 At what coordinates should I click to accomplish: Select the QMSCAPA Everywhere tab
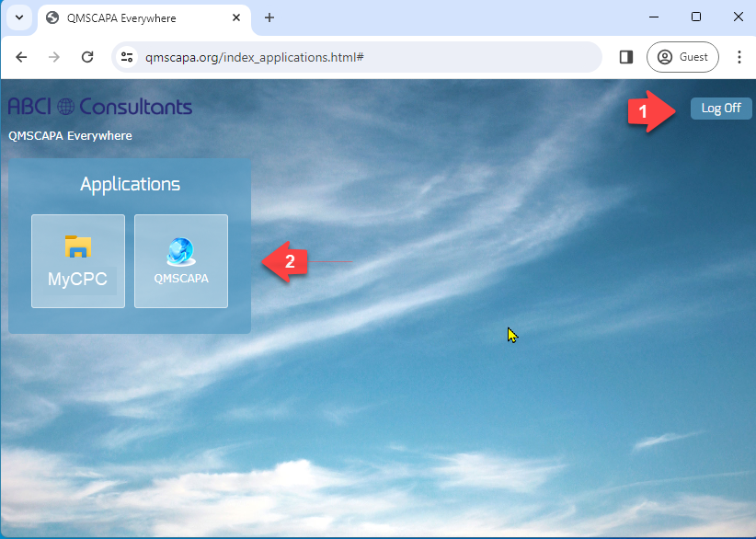143,18
